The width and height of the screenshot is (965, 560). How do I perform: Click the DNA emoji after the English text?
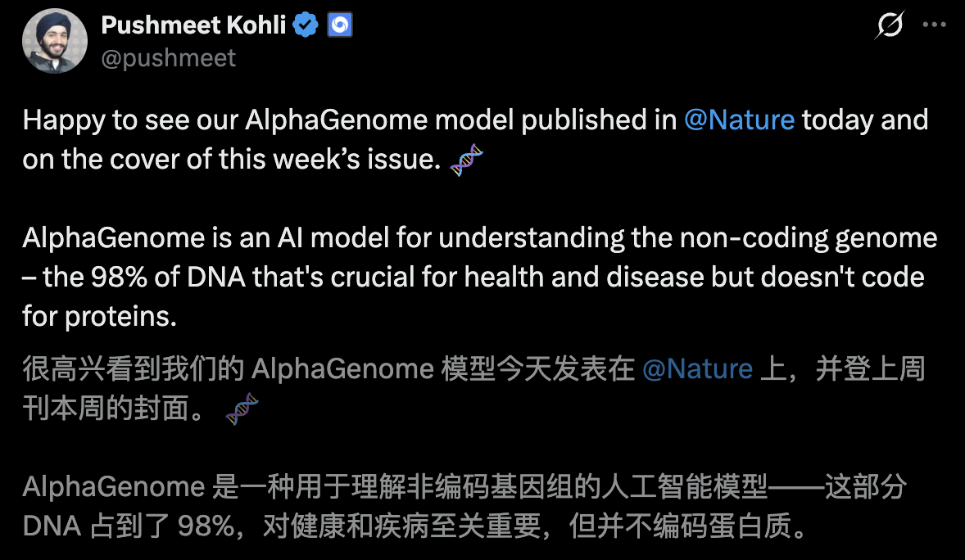(466, 160)
